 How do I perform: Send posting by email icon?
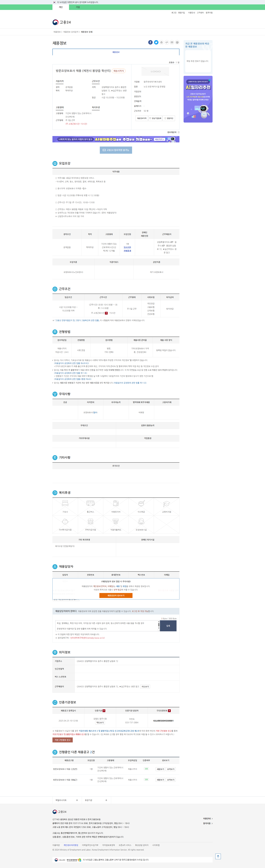pos(172,42)
